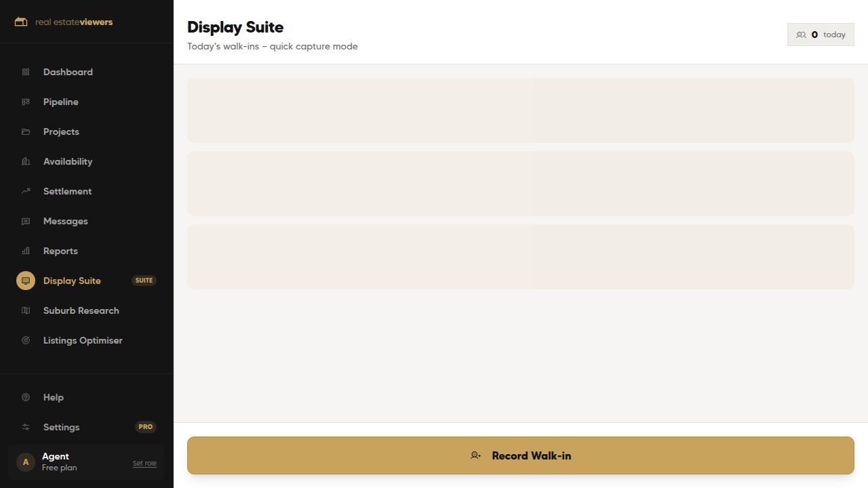Click the Dashboard grid icon
This screenshot has width=868, height=488.
click(26, 72)
